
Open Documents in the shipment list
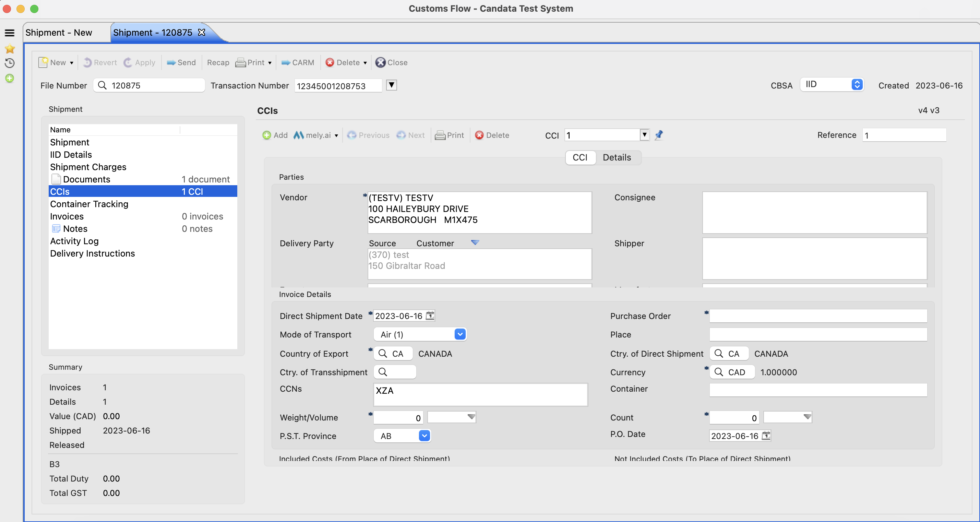point(143,179)
